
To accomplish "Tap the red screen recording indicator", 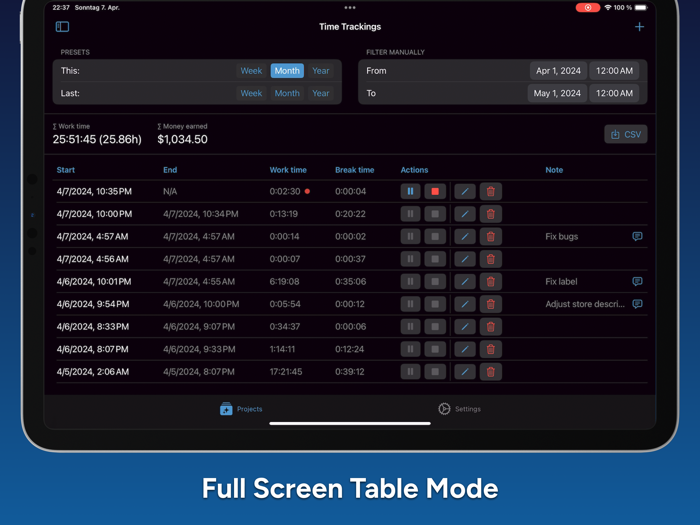I will [588, 8].
